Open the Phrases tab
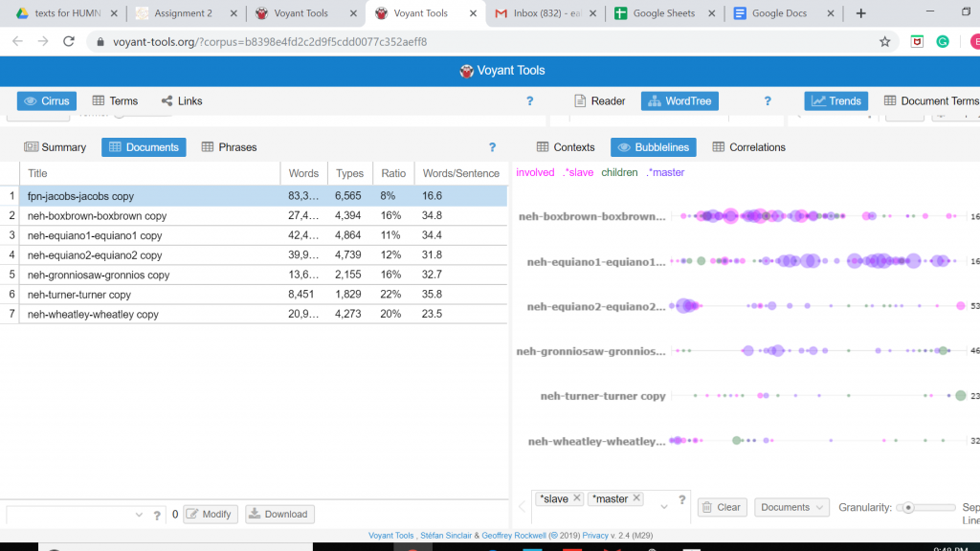The image size is (980, 551). 229,147
